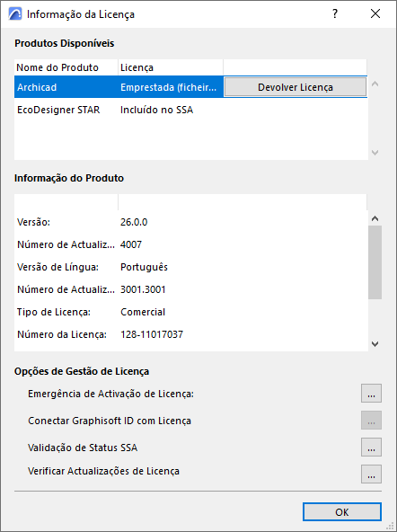Close the Informação da Licença dialog

[375, 13]
